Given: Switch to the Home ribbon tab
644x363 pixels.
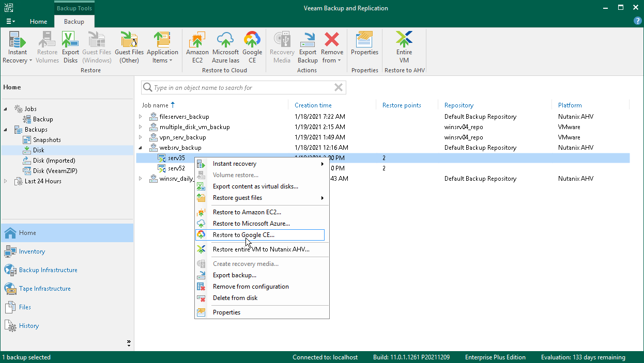Looking at the screenshot, I should pos(38,22).
